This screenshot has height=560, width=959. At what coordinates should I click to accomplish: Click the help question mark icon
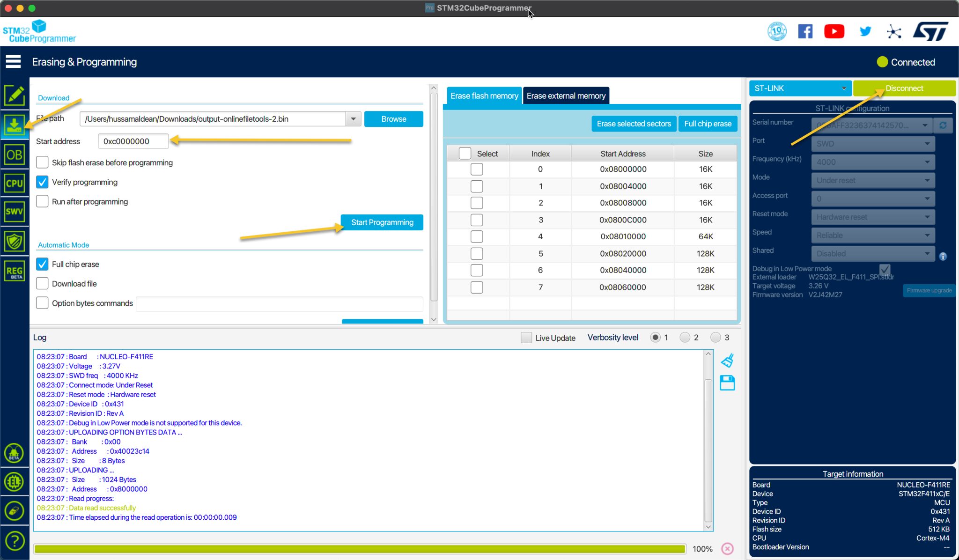point(14,541)
